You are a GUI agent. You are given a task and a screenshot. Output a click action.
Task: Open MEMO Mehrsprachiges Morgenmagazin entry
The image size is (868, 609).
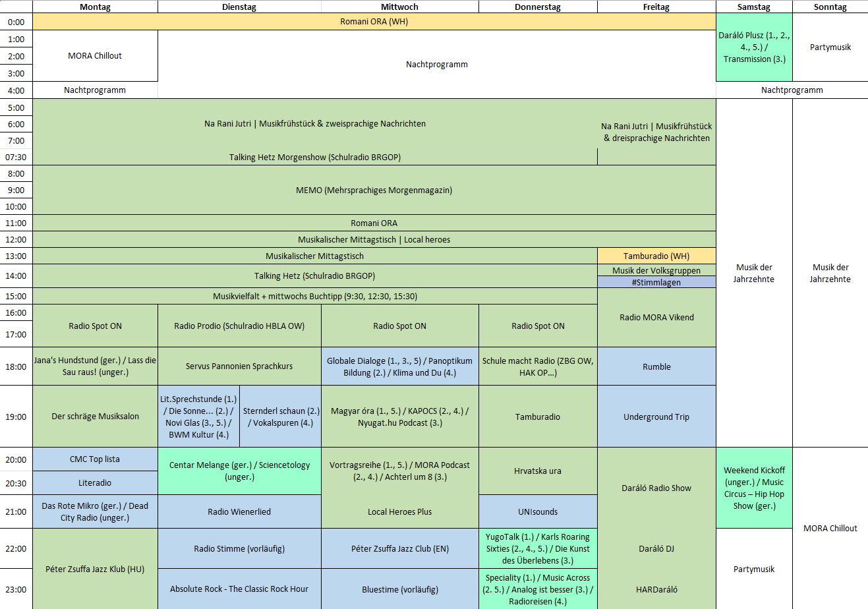point(374,190)
